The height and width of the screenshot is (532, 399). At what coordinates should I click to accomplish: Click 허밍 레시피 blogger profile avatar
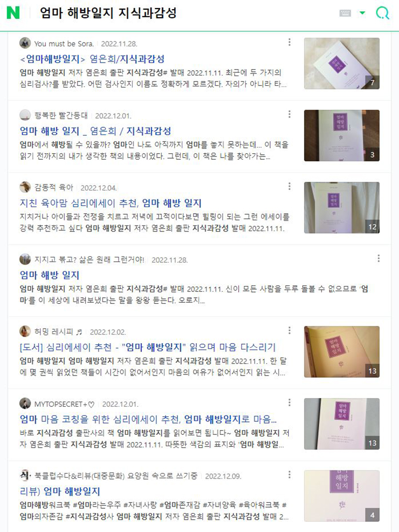(x=25, y=331)
